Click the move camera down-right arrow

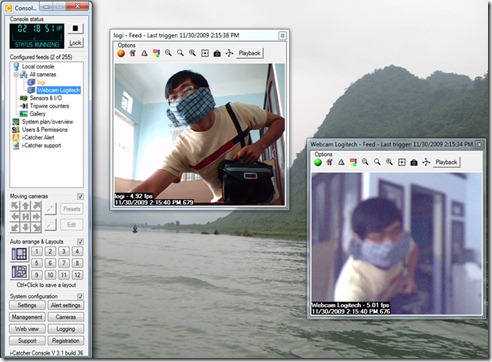(37, 228)
